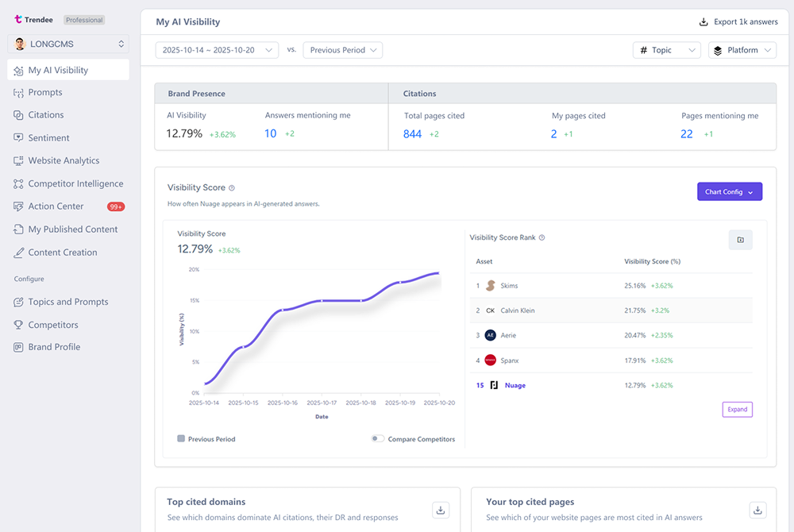This screenshot has height=532, width=794.
Task: Click the My pages cited value 2
Action: [x=553, y=134]
